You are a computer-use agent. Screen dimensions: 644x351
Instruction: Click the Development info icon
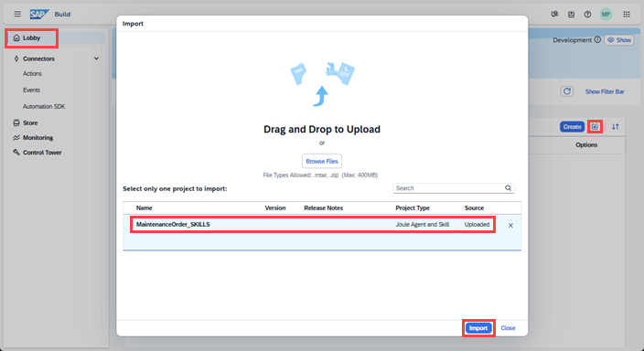tap(597, 40)
